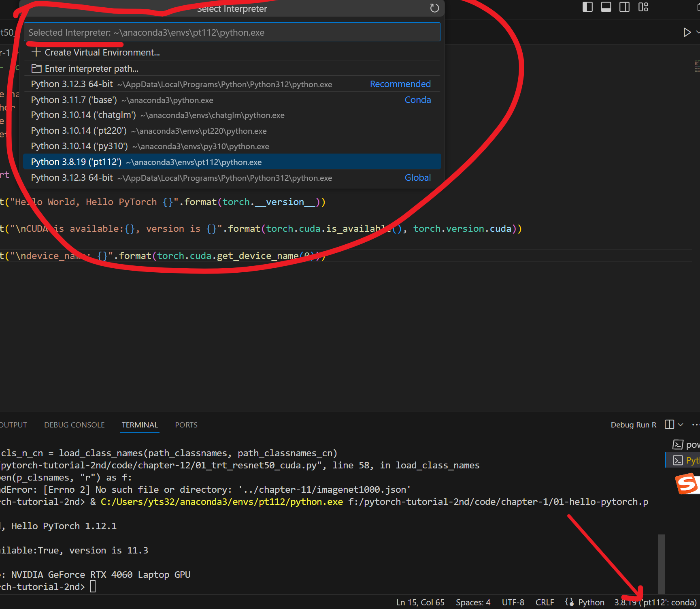700x609 pixels.
Task: Open python.exe path link in terminal
Action: [x=221, y=502]
